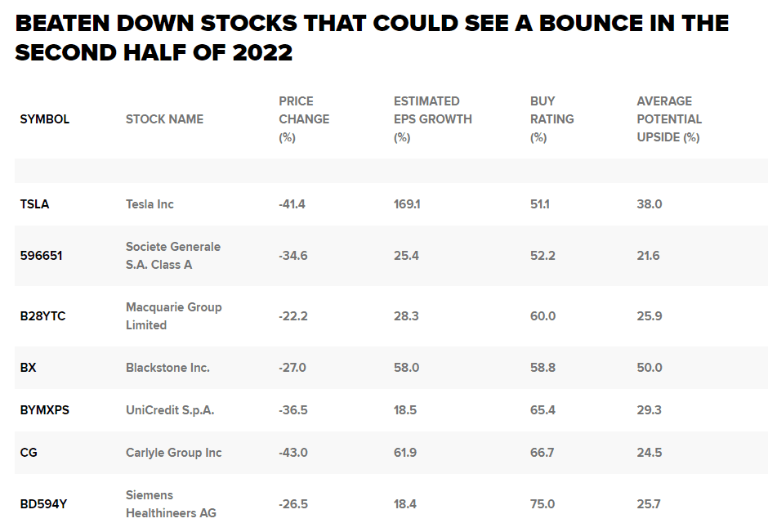Open the Tesla Inc stock name
Image resolution: width=768 pixels, height=532 pixels.
(150, 204)
